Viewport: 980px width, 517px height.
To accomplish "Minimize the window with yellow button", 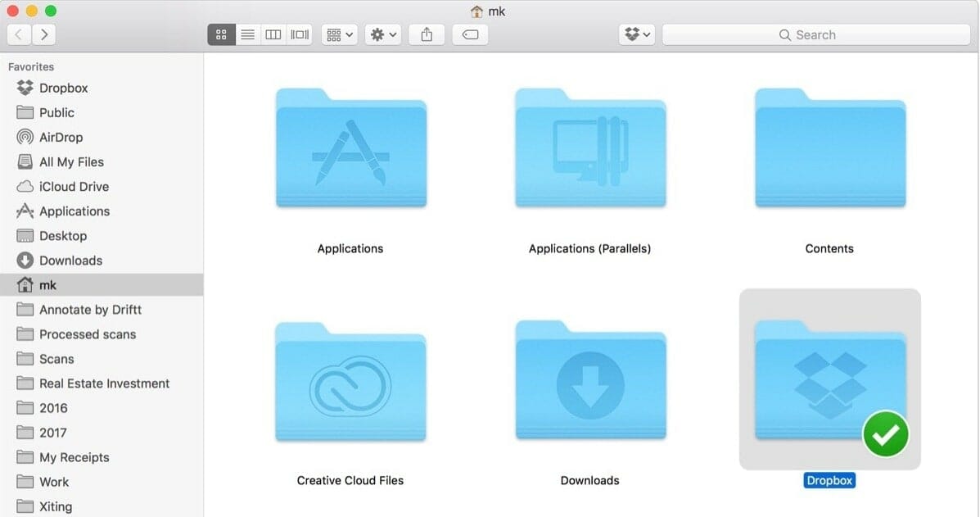I will click(32, 11).
